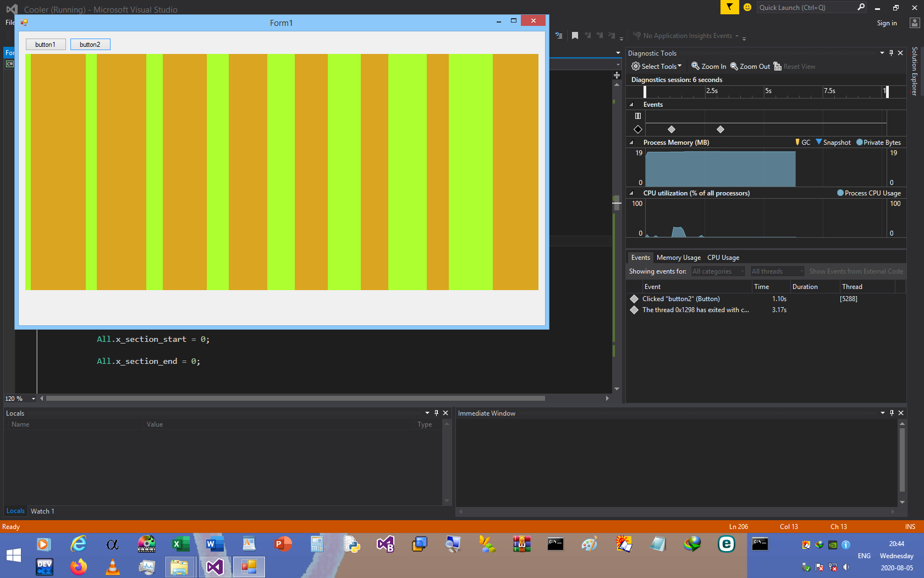Open the No Application Insights Events dropdown
The height and width of the screenshot is (578, 924).
click(x=686, y=36)
